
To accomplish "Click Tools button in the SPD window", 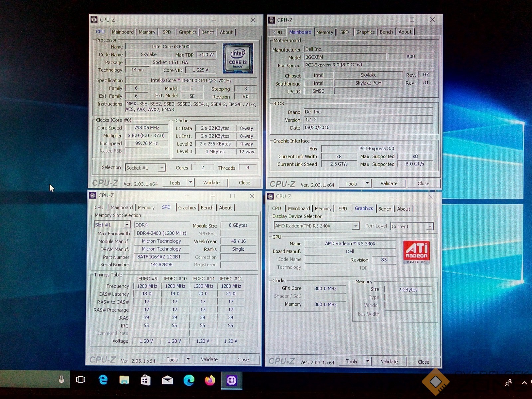I will coord(172,359).
